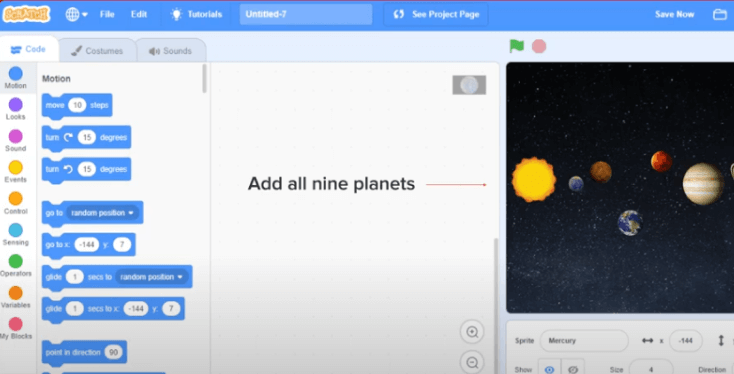Open the go to random position dropdown
The height and width of the screenshot is (374, 734).
tap(102, 213)
